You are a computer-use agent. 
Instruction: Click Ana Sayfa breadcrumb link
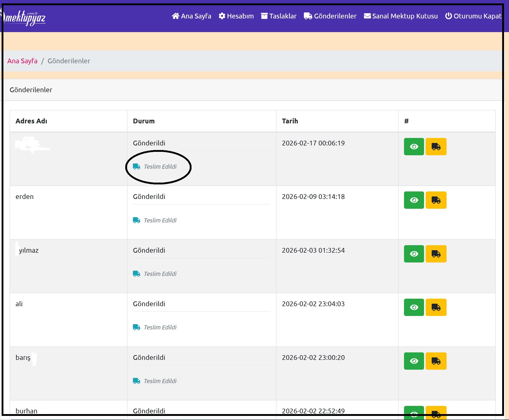pyautogui.click(x=22, y=61)
